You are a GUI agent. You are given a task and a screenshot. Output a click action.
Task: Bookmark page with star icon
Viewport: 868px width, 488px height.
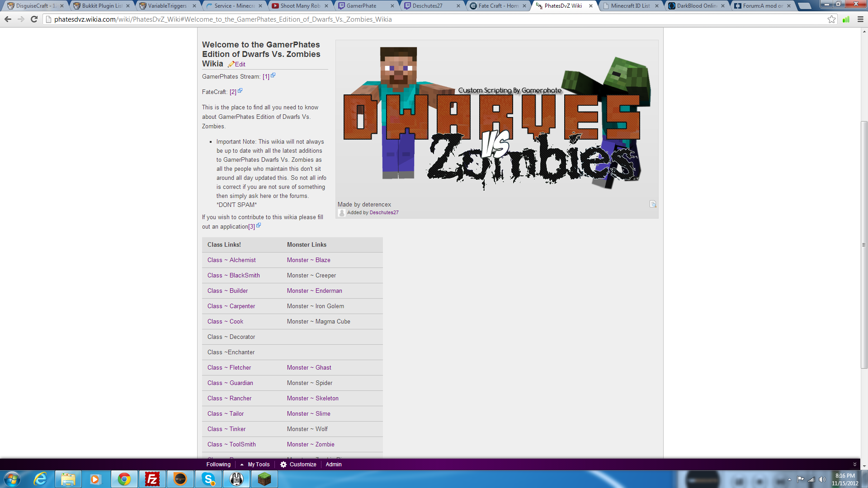[831, 19]
